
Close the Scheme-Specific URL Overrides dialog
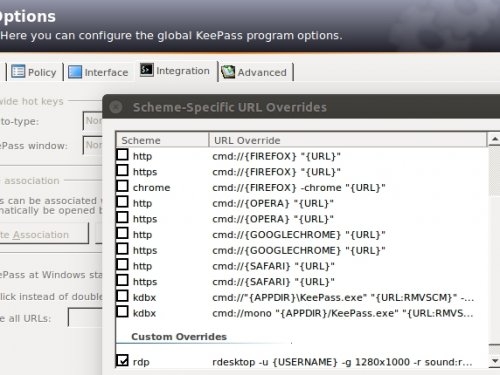point(116,107)
